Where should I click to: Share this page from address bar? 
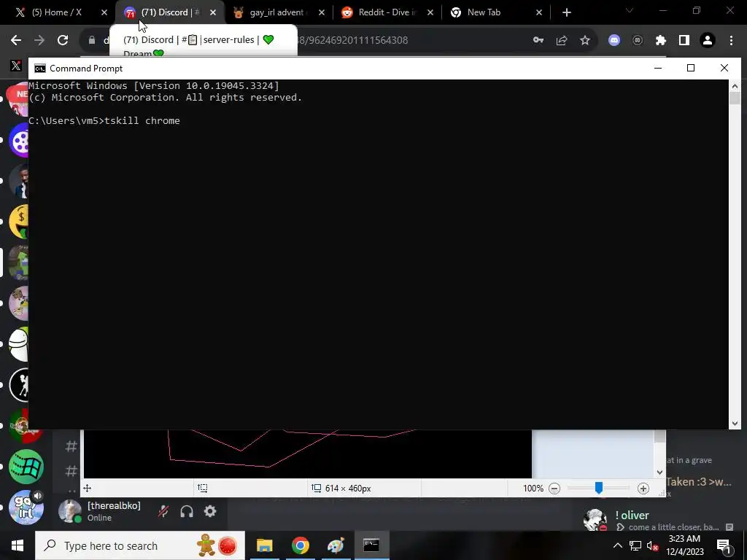point(562,40)
